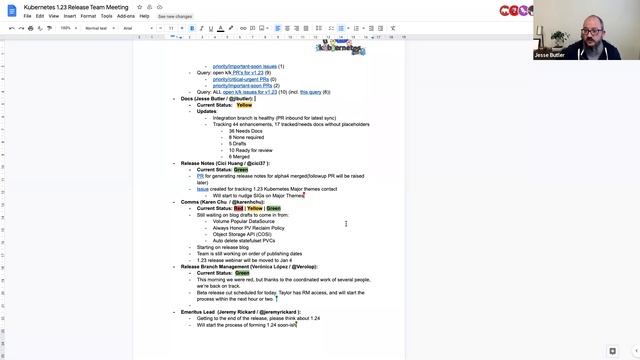Edit the font size field

click(x=171, y=28)
